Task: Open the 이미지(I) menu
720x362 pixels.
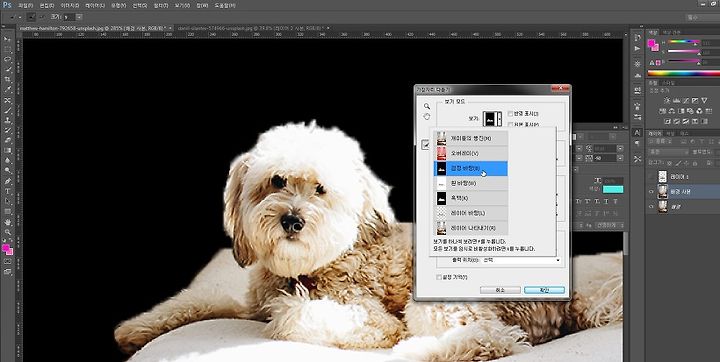Action: pos(70,6)
